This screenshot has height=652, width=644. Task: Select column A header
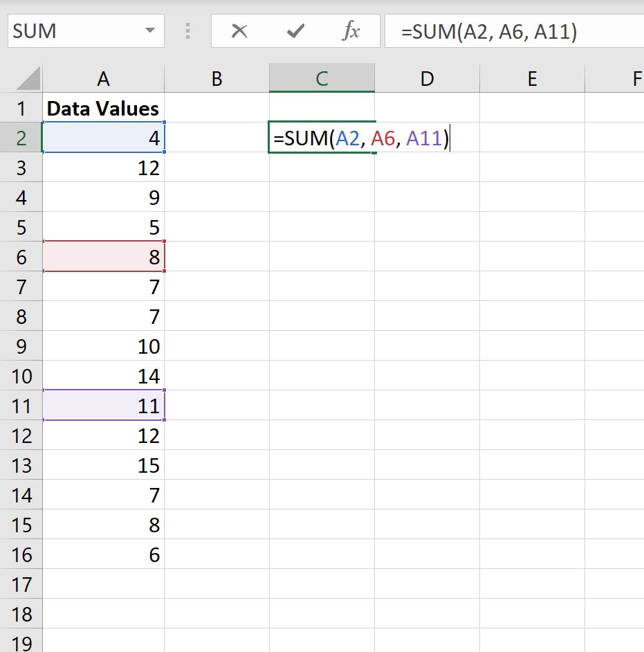pyautogui.click(x=103, y=78)
